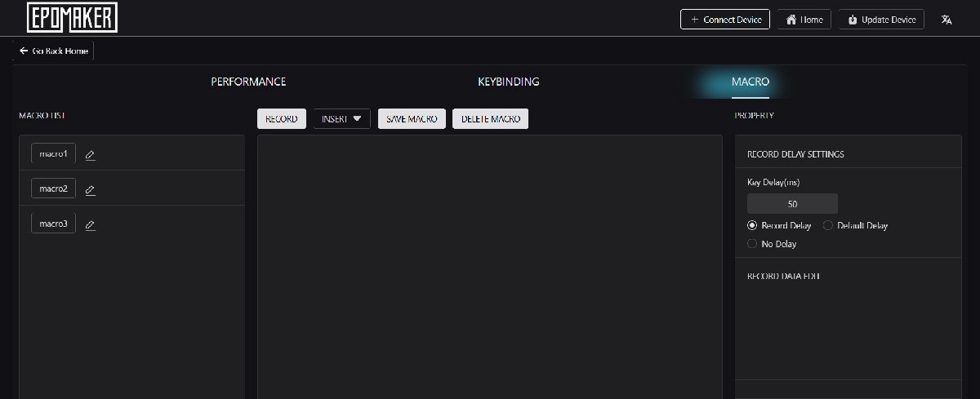Screen dimensions: 980x399
Task: Click the Key Delay input field
Action: click(792, 204)
